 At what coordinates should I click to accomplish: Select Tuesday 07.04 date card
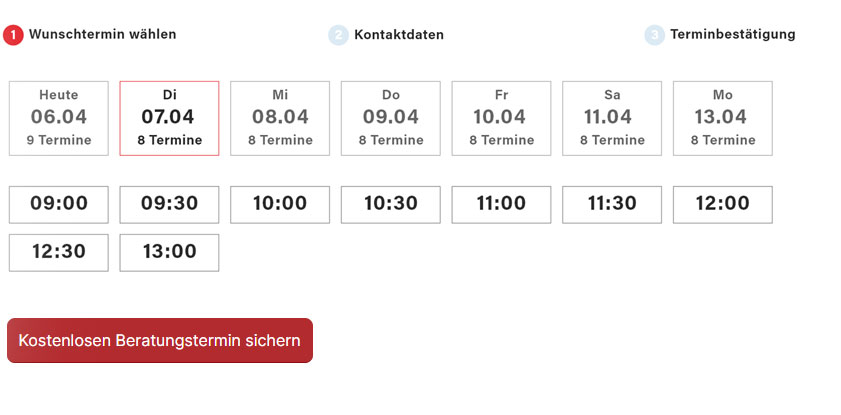(169, 118)
